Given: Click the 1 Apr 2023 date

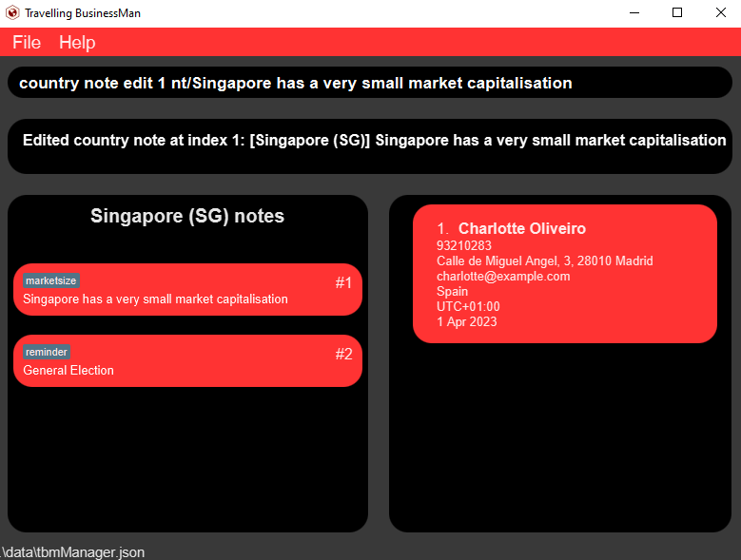Looking at the screenshot, I should 467,321.
